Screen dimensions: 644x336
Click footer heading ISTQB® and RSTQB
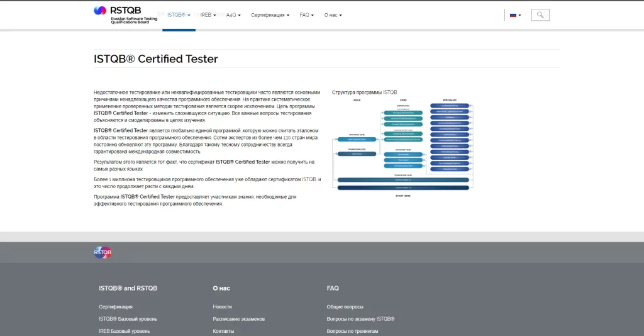pyautogui.click(x=128, y=288)
